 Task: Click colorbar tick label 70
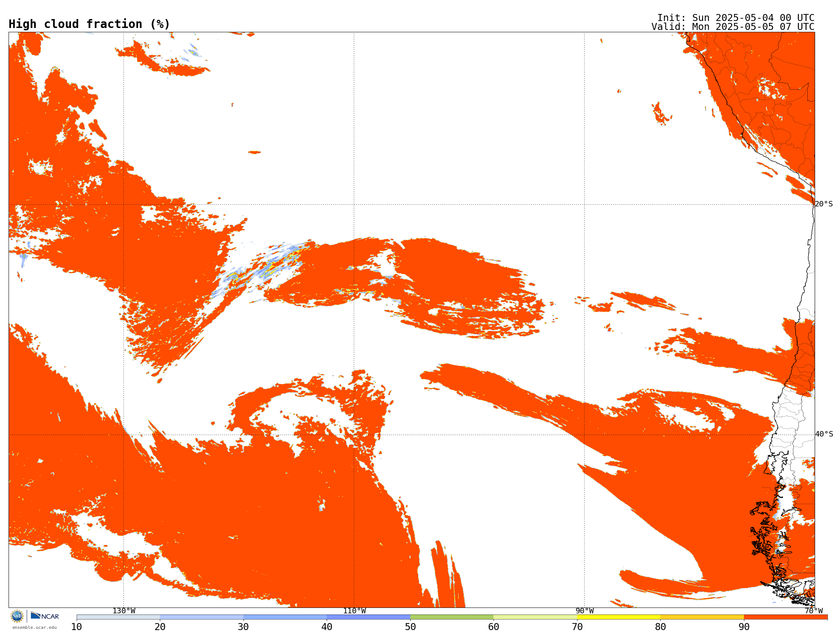click(577, 627)
